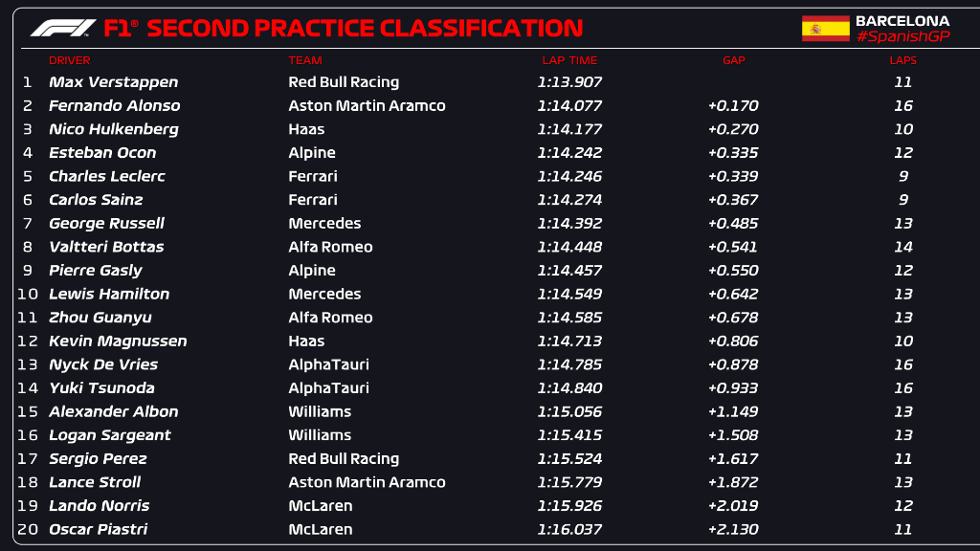Click Nico Hulkenberg's Haas team label
The height and width of the screenshot is (551, 980).
tap(306, 129)
